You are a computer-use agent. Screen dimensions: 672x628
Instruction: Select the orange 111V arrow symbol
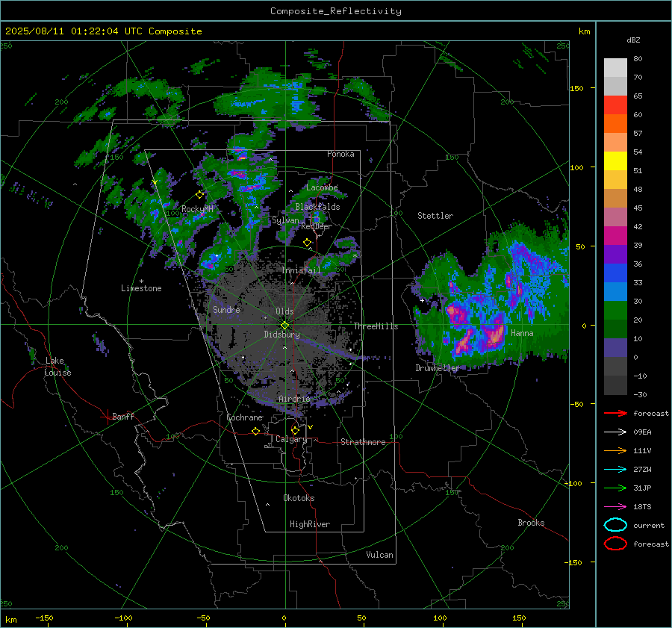[615, 450]
